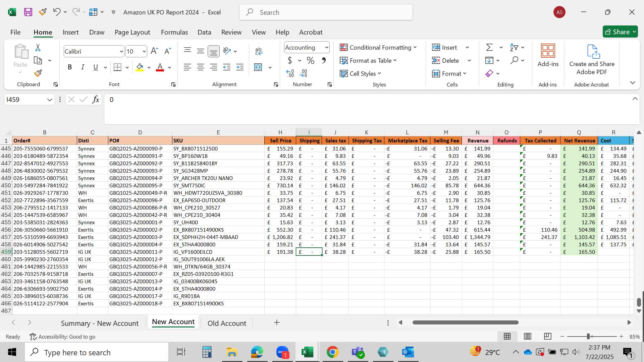
Task: Toggle Bottom Align vertical alignment
Action: 214,51
